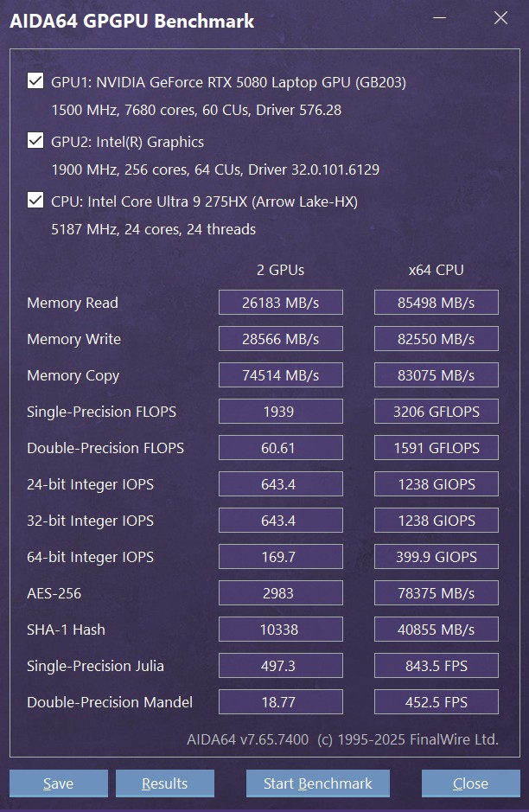This screenshot has width=529, height=812.
Task: Click the Save button
Action: click(58, 783)
